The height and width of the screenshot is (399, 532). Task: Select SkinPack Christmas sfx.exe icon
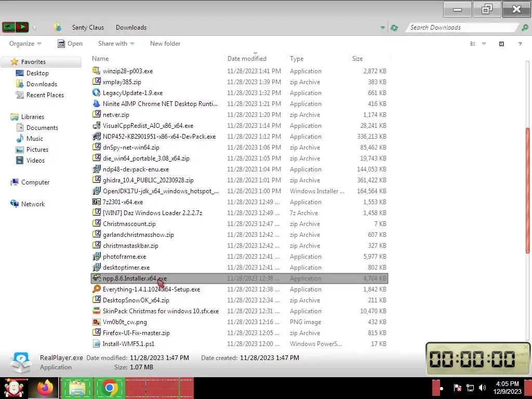[x=96, y=311]
